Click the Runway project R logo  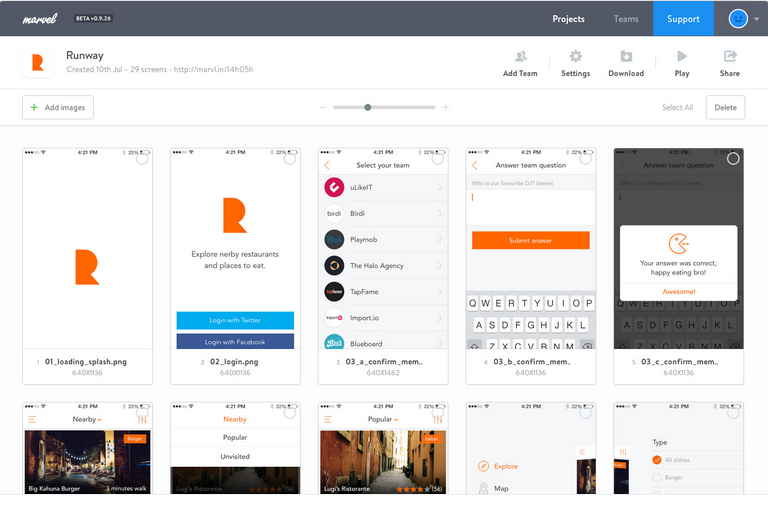click(38, 63)
